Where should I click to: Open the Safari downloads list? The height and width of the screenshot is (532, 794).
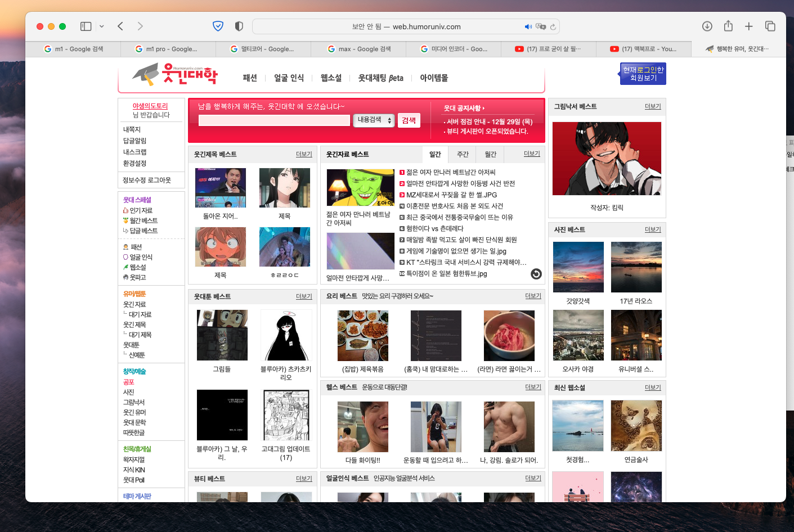click(x=707, y=26)
